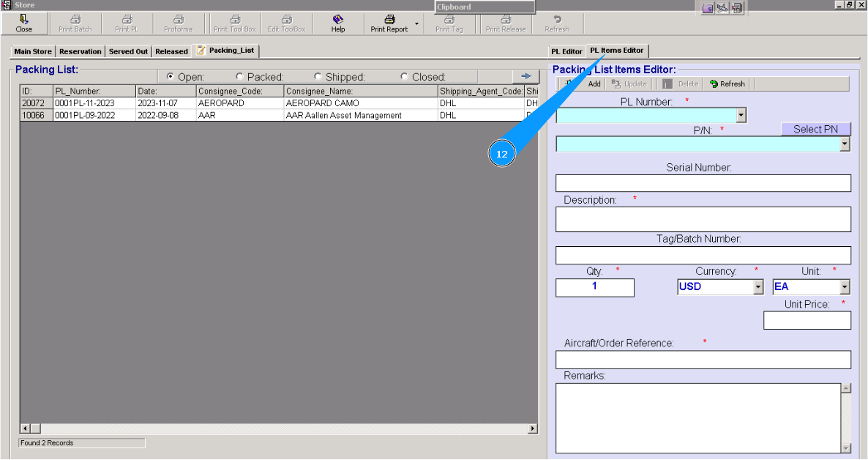The height and width of the screenshot is (460, 868).
Task: Sort by PL_Number column header
Action: point(94,91)
